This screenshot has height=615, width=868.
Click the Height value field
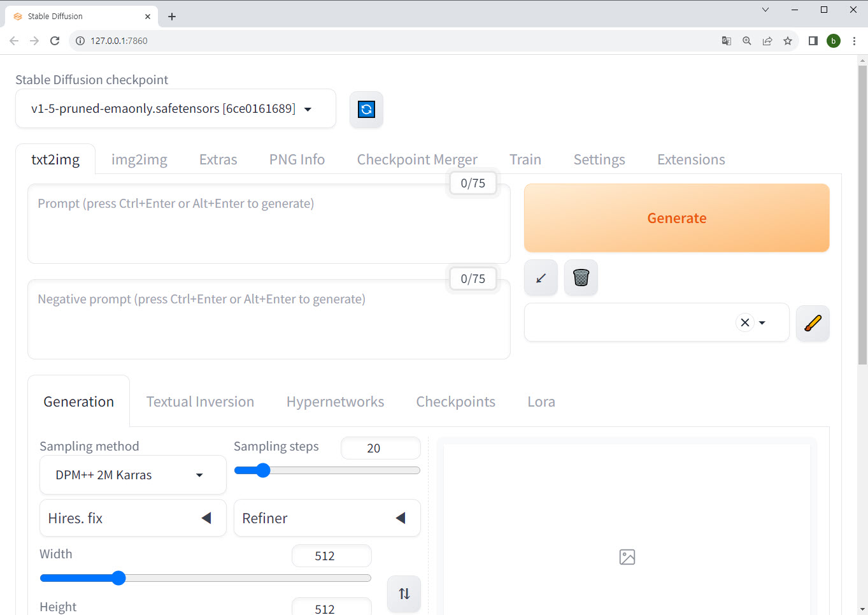click(332, 607)
